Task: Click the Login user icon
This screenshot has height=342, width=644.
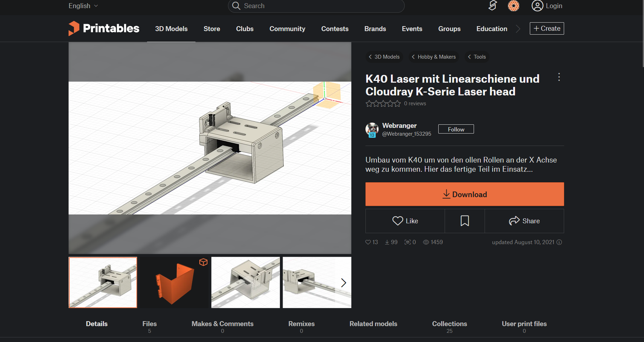Action: point(537,6)
